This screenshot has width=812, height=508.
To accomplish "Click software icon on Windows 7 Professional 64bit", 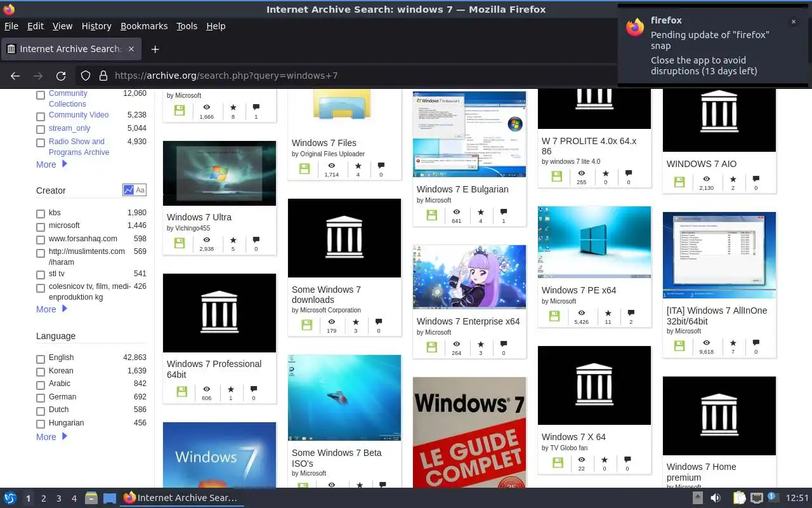I will point(181,392).
